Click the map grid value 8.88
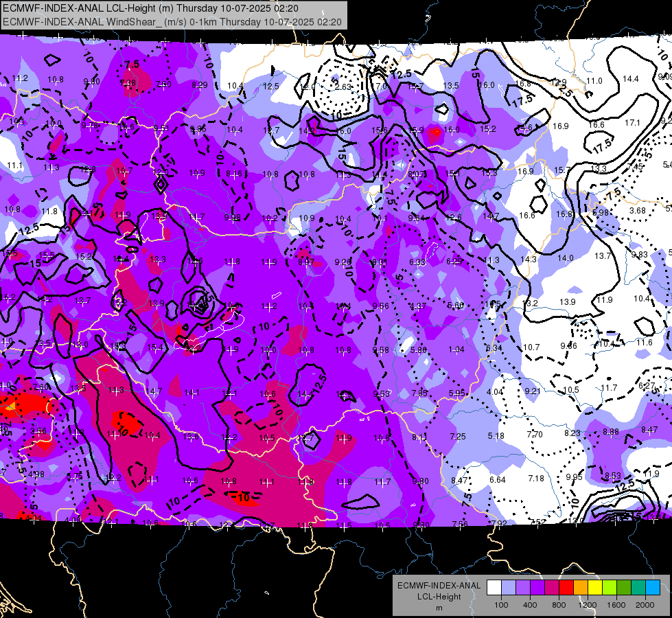Screen dimensions: 672x618 [611, 431]
